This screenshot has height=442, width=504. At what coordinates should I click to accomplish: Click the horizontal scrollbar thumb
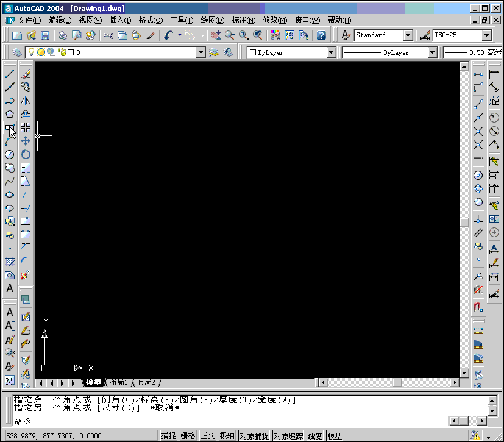(397, 382)
